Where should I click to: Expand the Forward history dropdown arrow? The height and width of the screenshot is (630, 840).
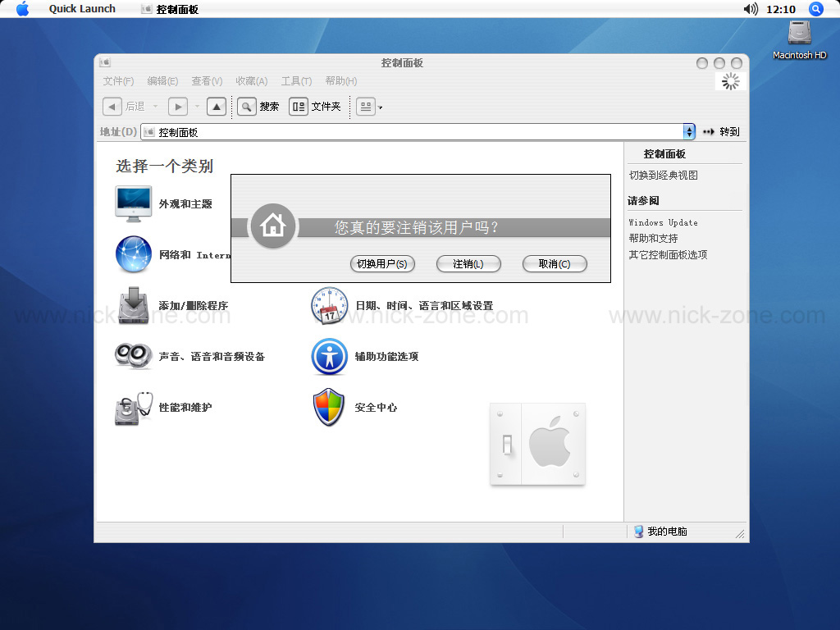197,107
